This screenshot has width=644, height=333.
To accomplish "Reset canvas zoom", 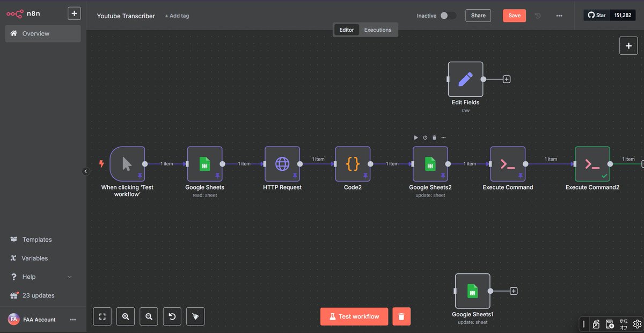I will pos(172,316).
